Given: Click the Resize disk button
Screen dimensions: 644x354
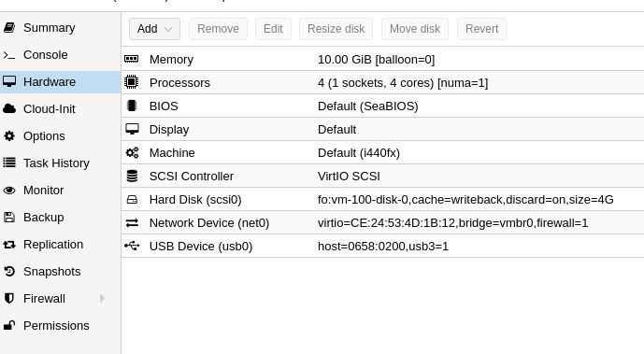Looking at the screenshot, I should click(x=336, y=29).
